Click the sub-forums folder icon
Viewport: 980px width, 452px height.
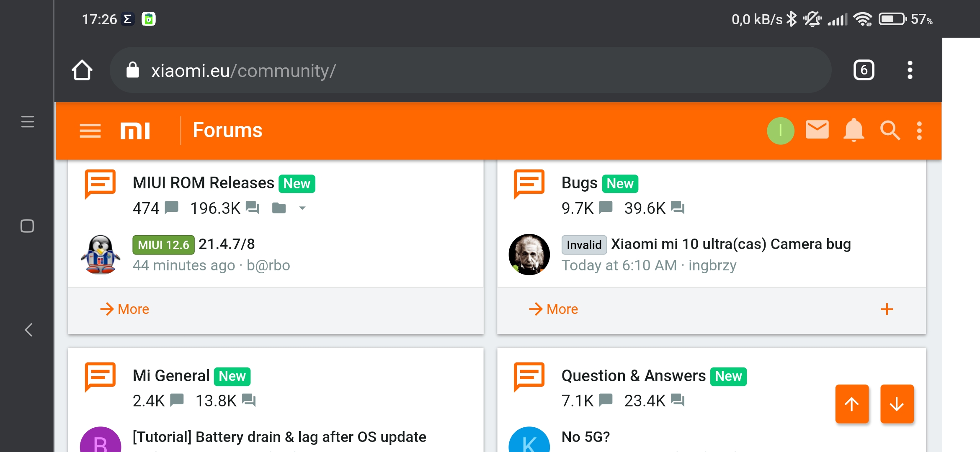point(279,208)
